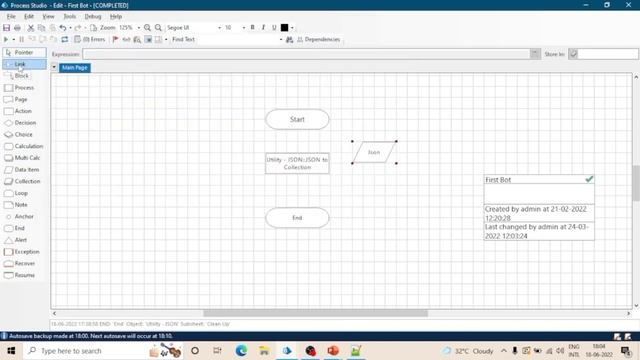The image size is (640, 360).
Task: Open the Go button dropdown arrow
Action: point(13,40)
